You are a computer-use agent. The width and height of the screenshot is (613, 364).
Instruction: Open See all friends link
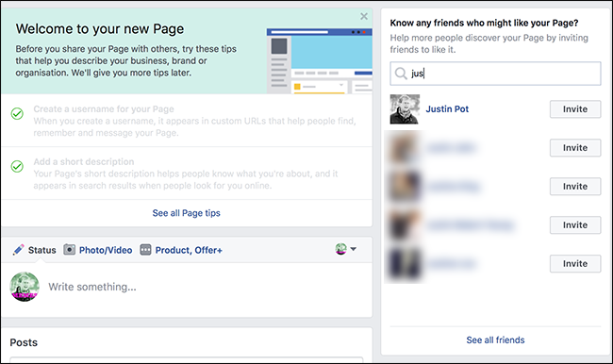[495, 340]
